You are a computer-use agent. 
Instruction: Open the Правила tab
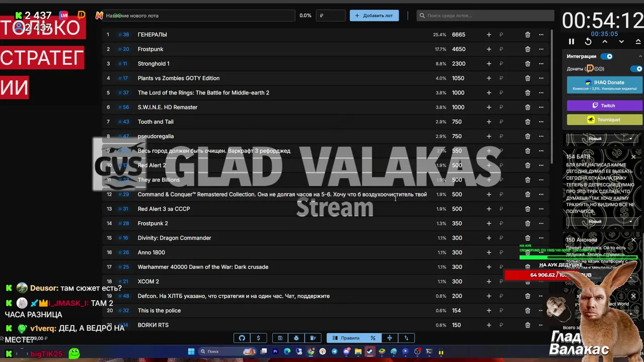[346, 338]
